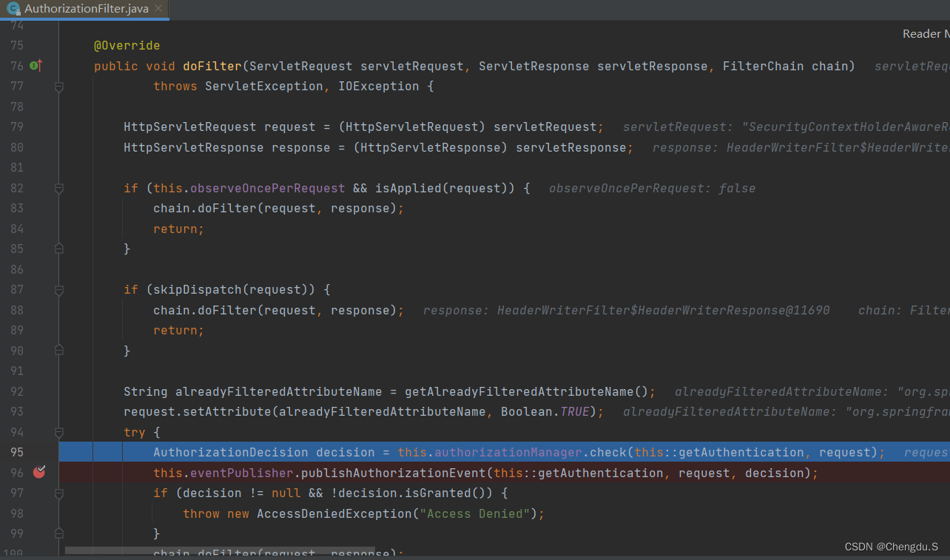Click the Reader Mode label
Screen dimensions: 950x560
click(x=926, y=34)
